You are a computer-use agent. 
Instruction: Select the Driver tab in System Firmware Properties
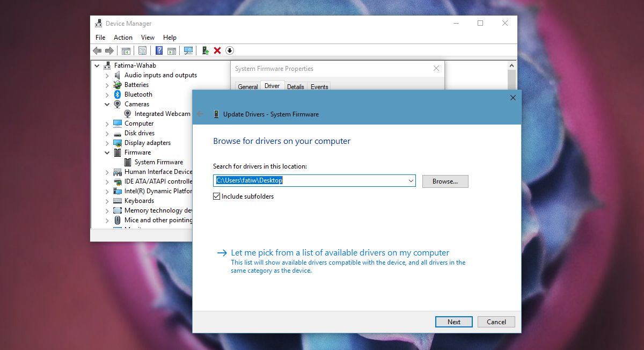[x=272, y=86]
